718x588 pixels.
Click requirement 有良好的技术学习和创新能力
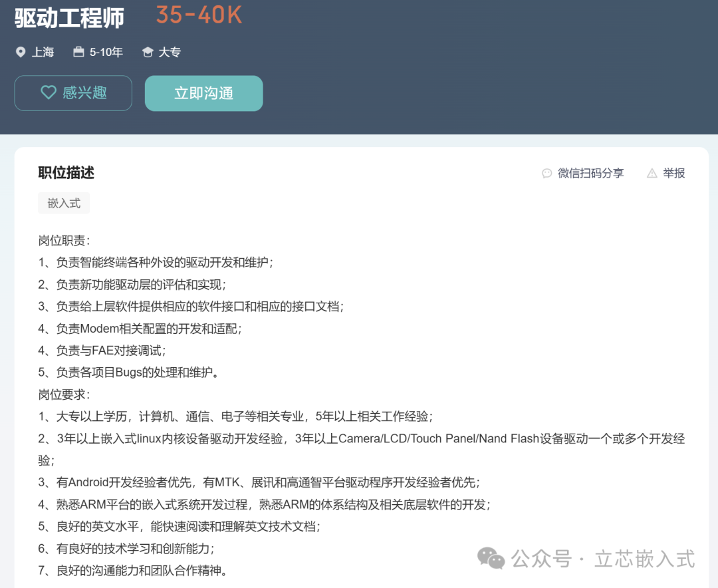(126, 549)
